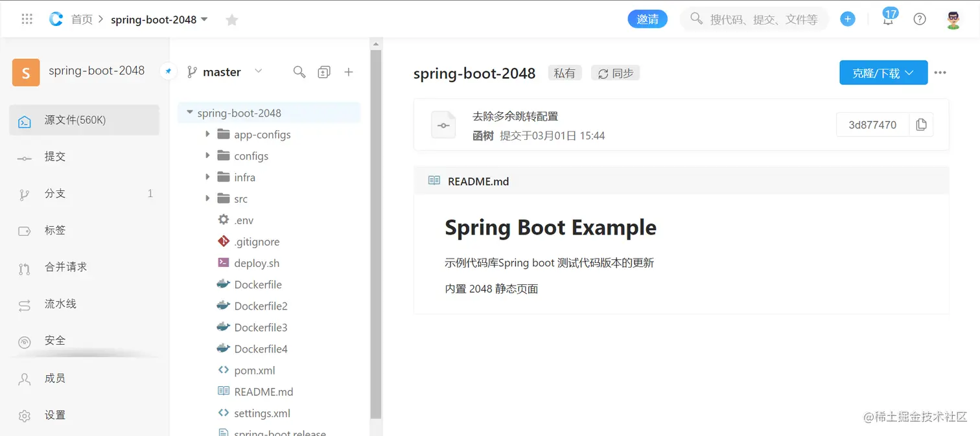Open commit message 去除多余跳转配置

(515, 117)
